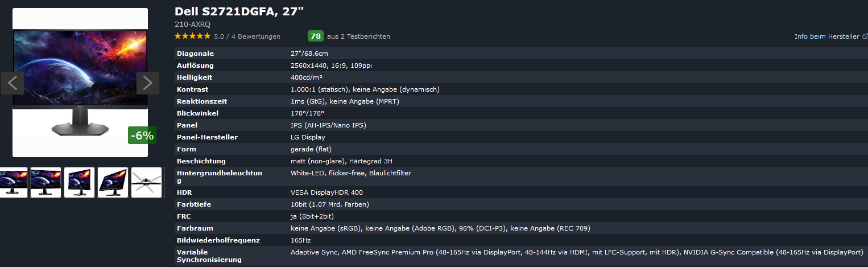Click the HDR spec label
Screen dimensions: 868x267
[184, 192]
